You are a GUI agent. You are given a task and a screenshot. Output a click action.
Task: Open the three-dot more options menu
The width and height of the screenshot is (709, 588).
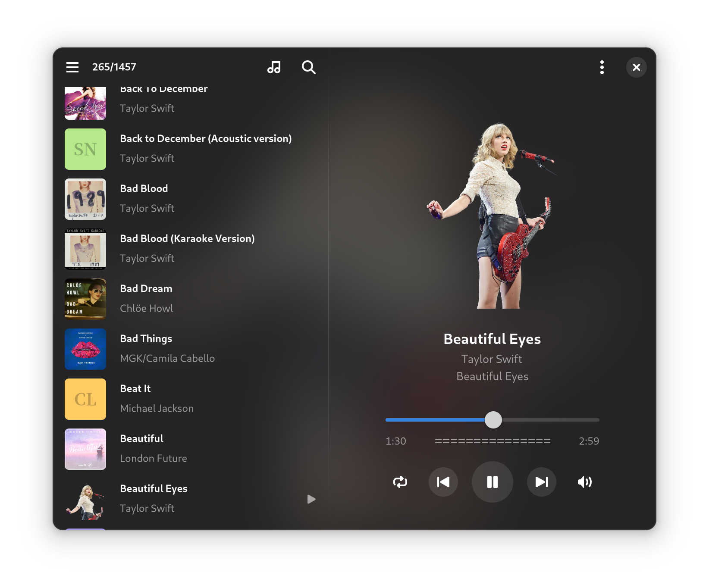point(602,67)
